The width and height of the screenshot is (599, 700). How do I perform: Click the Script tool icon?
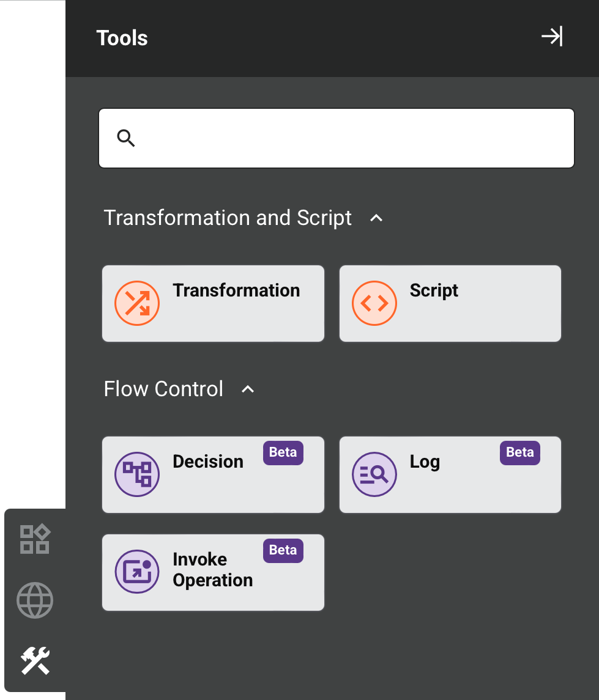374,303
